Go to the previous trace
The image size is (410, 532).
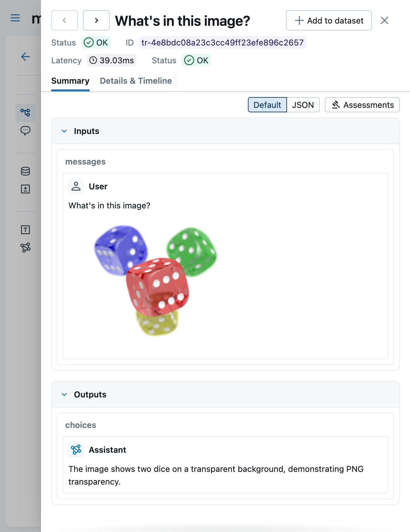pyautogui.click(x=65, y=20)
